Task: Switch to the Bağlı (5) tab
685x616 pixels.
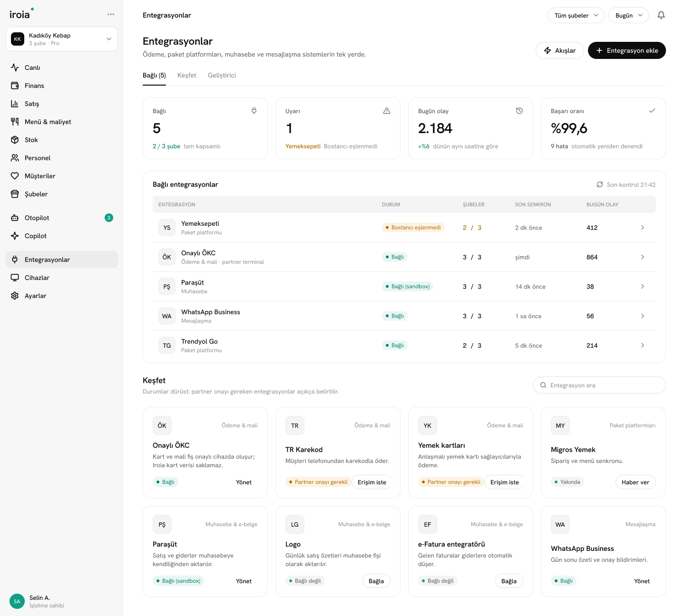Action: pyautogui.click(x=154, y=76)
